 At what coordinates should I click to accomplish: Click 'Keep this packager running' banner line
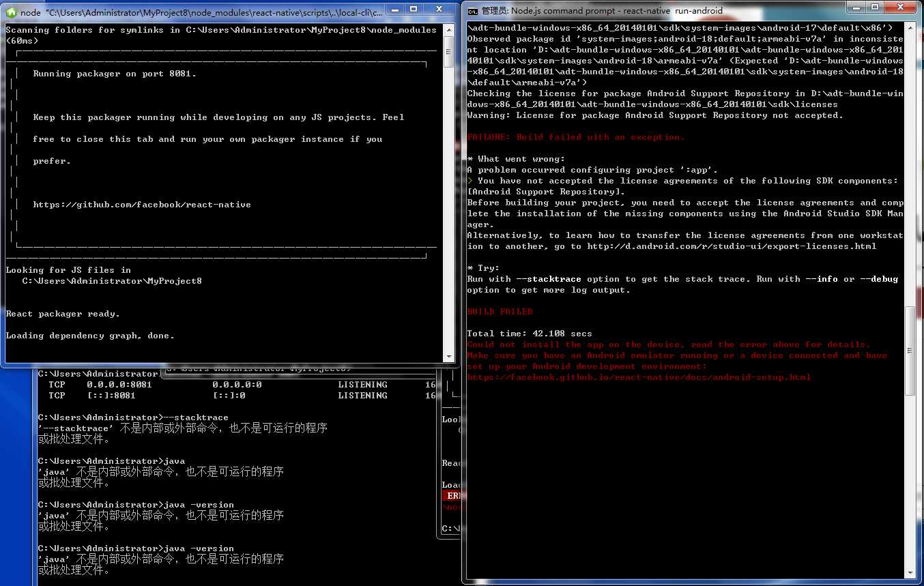coord(218,117)
